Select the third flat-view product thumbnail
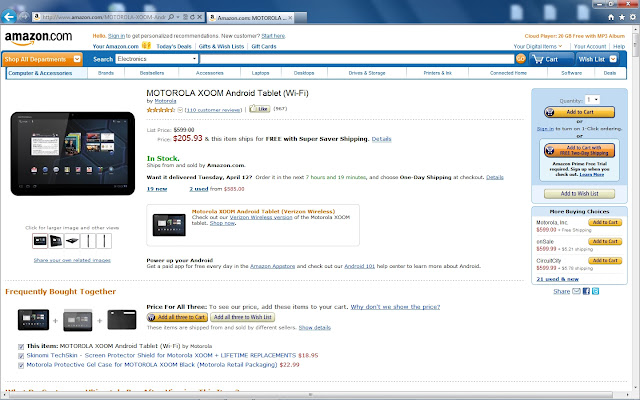The height and width of the screenshot is (400, 640). [x=72, y=241]
